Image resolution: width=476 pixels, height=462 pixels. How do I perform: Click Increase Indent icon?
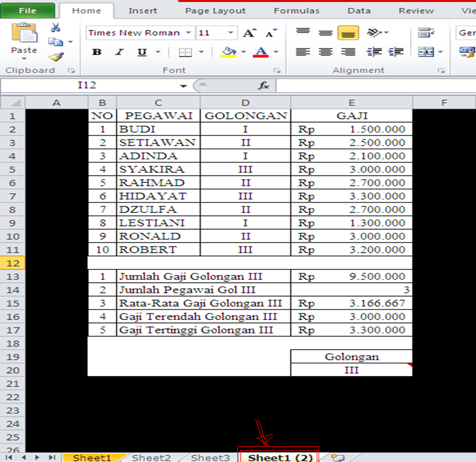396,52
